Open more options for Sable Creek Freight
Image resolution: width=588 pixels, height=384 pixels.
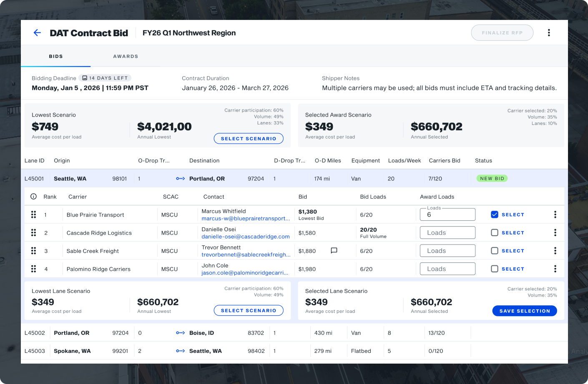point(555,251)
